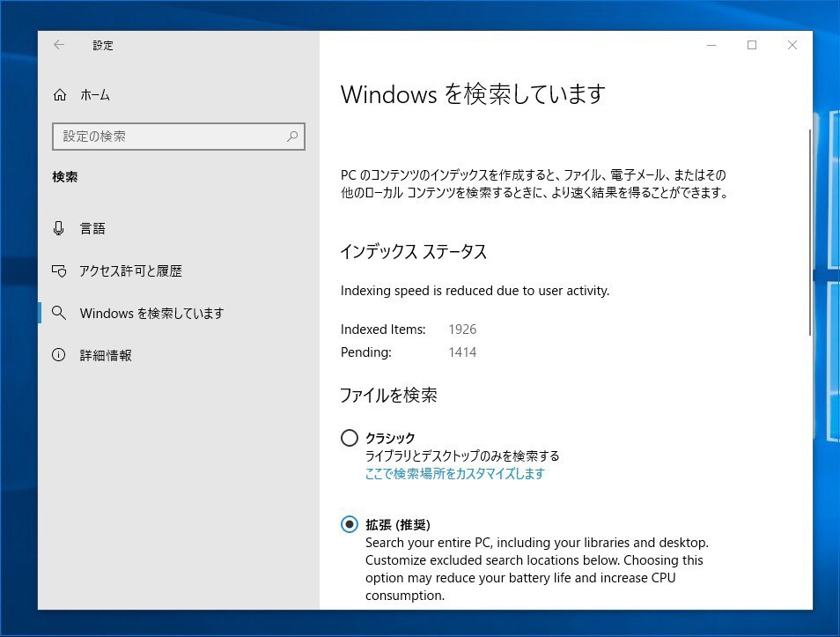Open the 言語 settings page

tap(179, 228)
